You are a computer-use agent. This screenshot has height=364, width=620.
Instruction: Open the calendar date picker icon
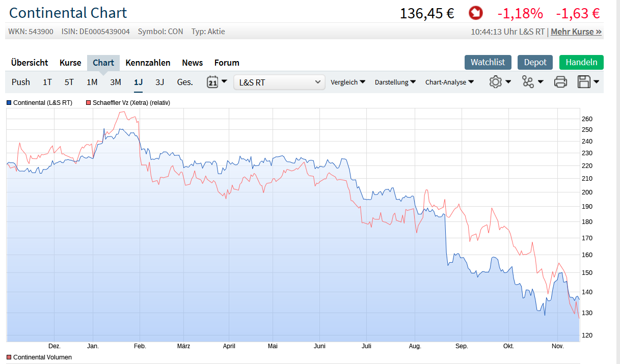pos(213,81)
